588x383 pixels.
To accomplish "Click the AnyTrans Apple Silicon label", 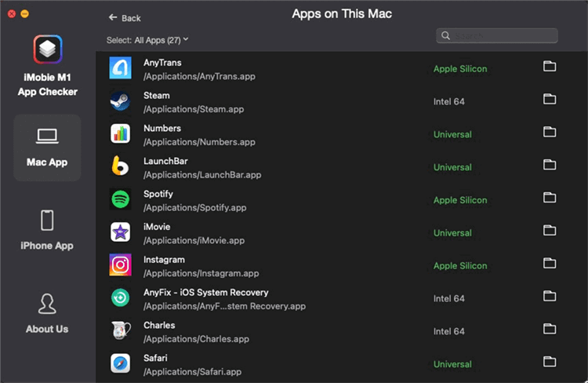I will click(x=460, y=69).
